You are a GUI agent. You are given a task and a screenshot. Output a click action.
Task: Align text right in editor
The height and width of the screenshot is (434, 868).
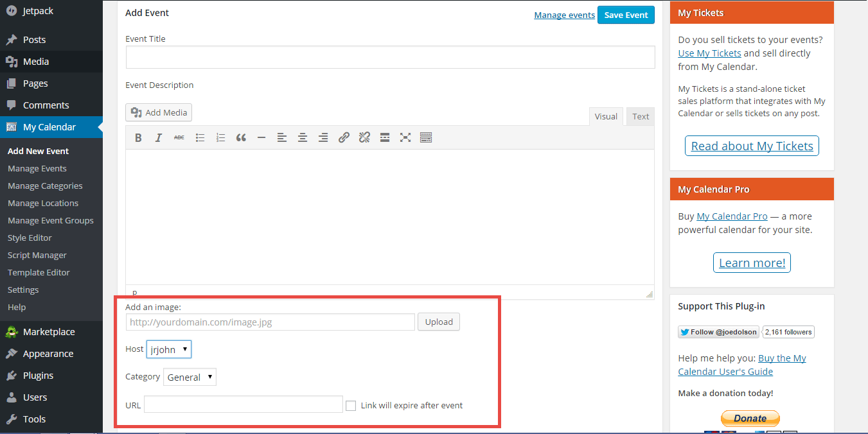(323, 137)
